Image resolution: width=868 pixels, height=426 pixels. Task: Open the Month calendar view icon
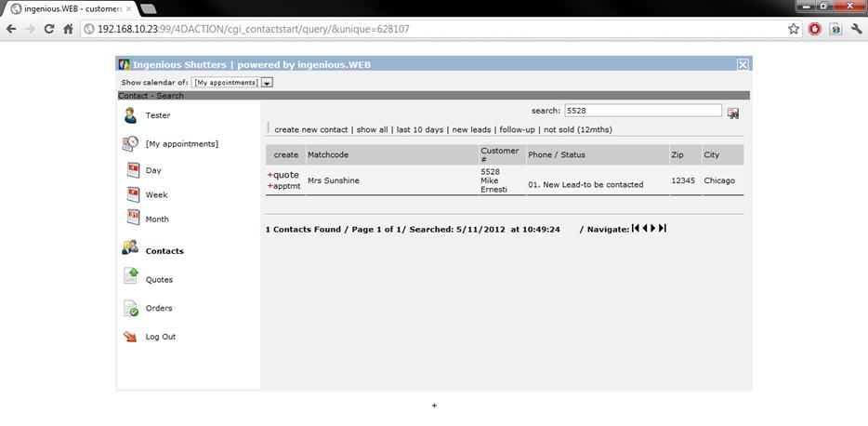[133, 219]
